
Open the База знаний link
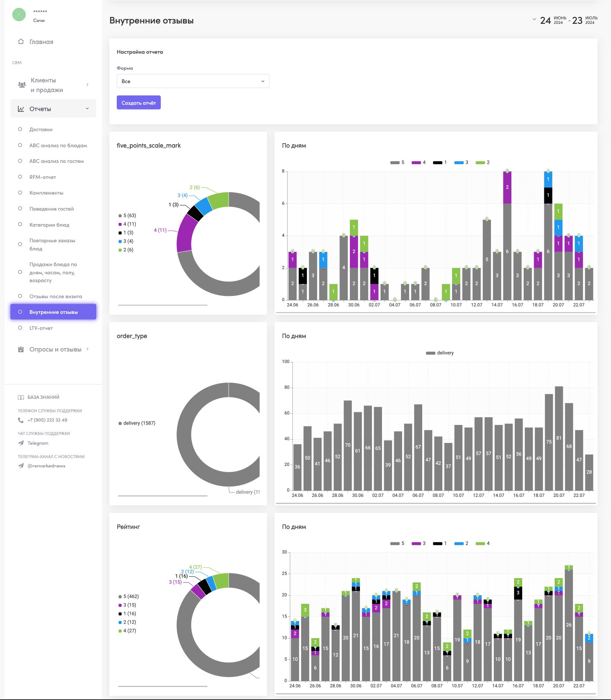point(43,397)
